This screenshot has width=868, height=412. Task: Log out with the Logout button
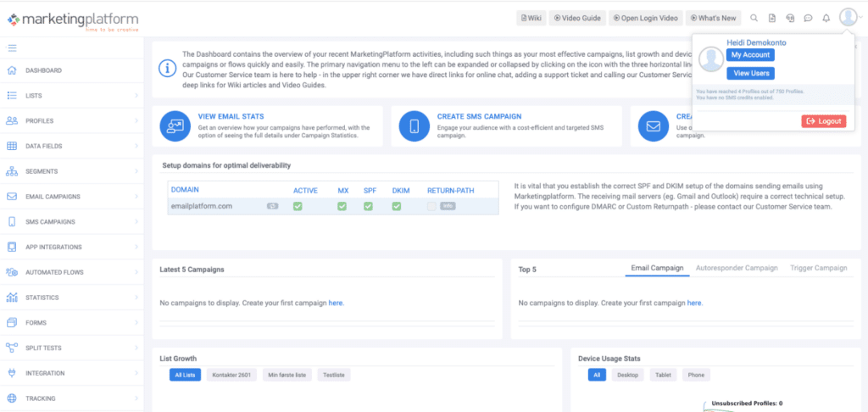tap(824, 121)
